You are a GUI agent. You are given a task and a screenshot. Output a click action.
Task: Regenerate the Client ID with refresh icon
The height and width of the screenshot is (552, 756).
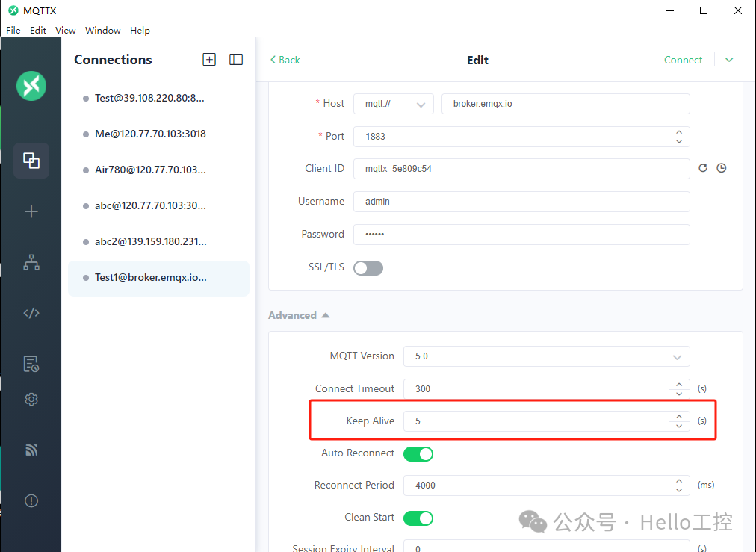[702, 168]
